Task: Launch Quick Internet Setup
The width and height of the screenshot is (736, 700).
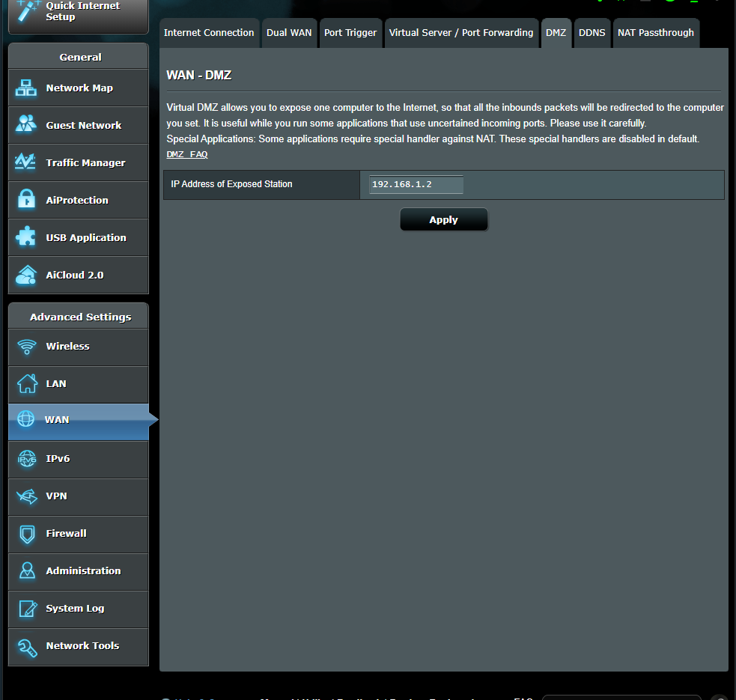Action: coord(79,13)
